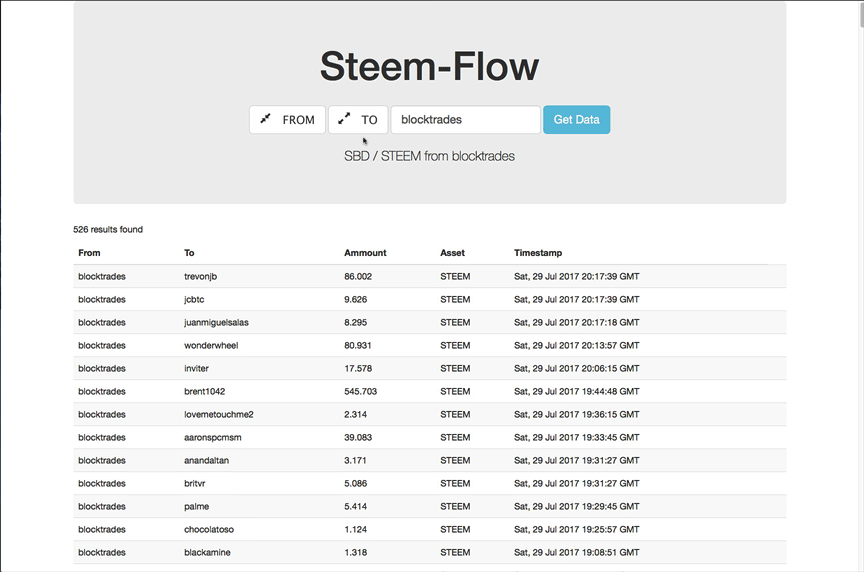Image resolution: width=864 pixels, height=572 pixels.
Task: Click recipient britvr in the table
Action: tap(195, 483)
